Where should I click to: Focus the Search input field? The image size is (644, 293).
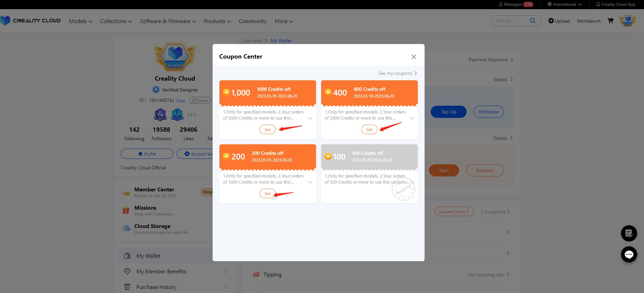click(x=511, y=21)
